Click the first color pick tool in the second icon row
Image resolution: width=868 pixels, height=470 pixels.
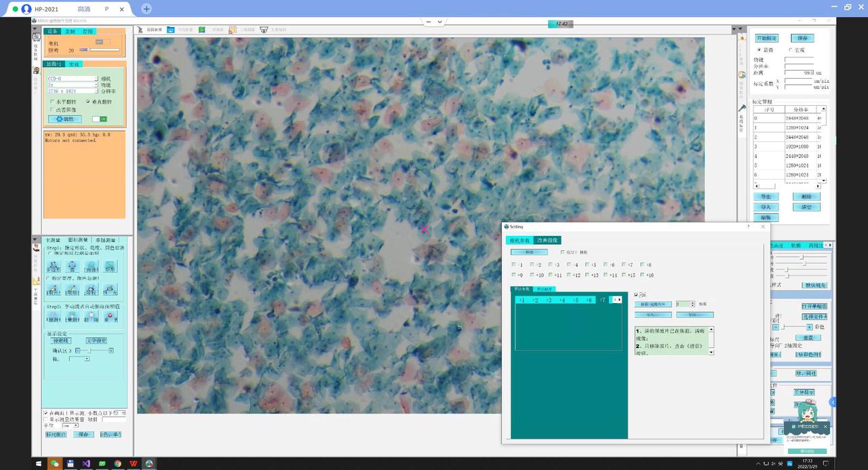(x=54, y=290)
